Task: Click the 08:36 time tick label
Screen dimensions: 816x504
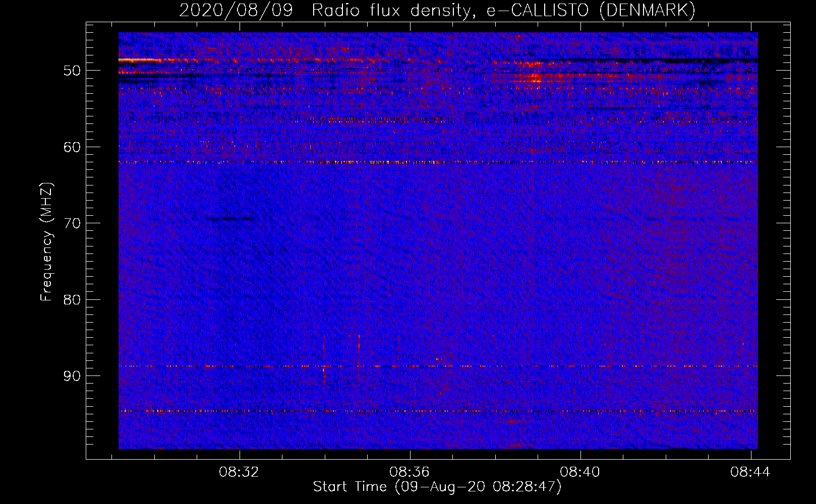Action: click(410, 472)
